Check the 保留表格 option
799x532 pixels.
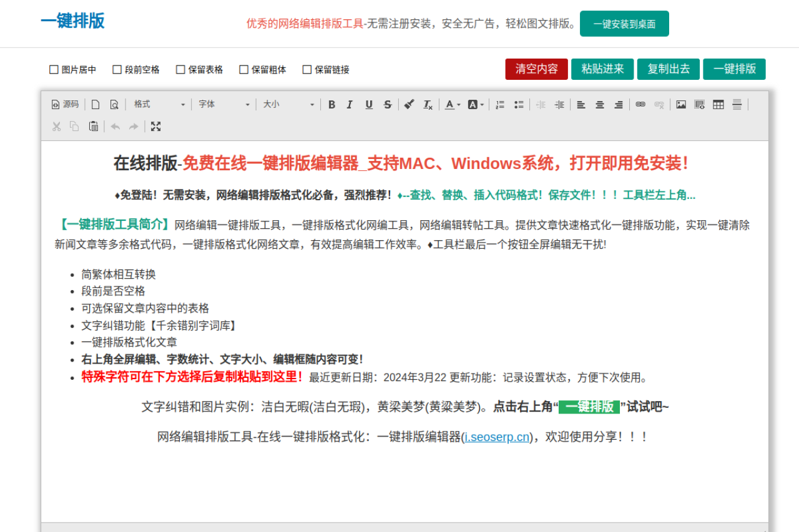[181, 69]
